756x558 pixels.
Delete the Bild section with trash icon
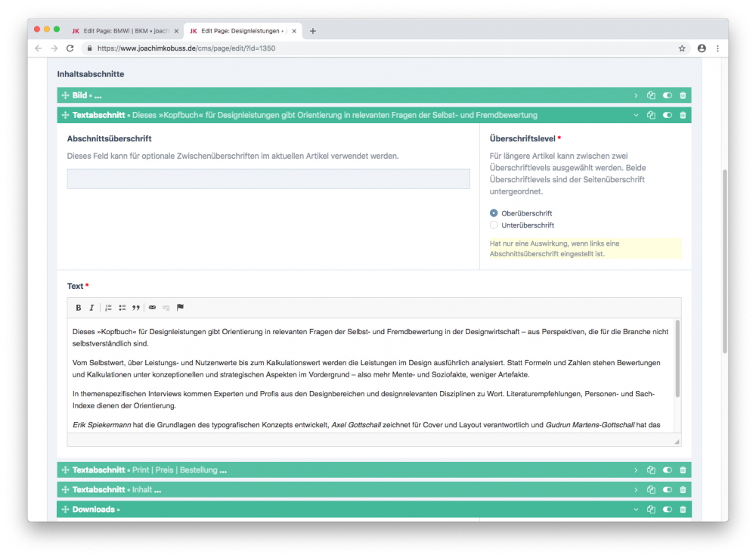[683, 96]
